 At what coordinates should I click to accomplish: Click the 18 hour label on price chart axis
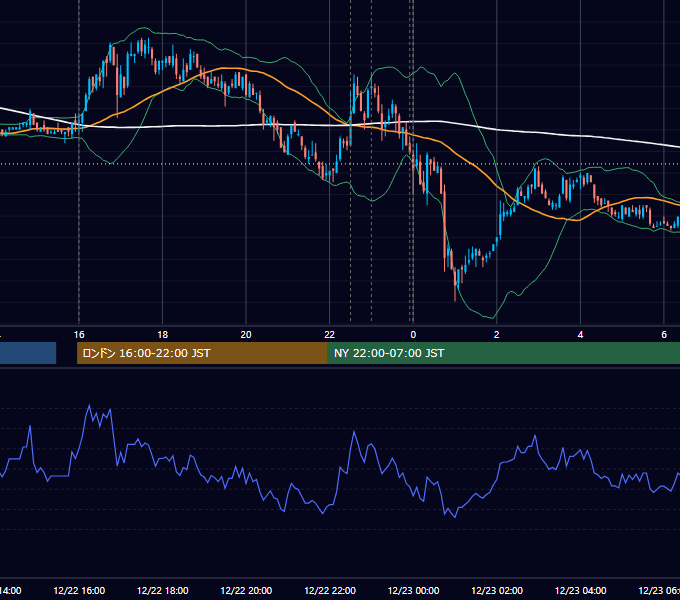coord(163,335)
